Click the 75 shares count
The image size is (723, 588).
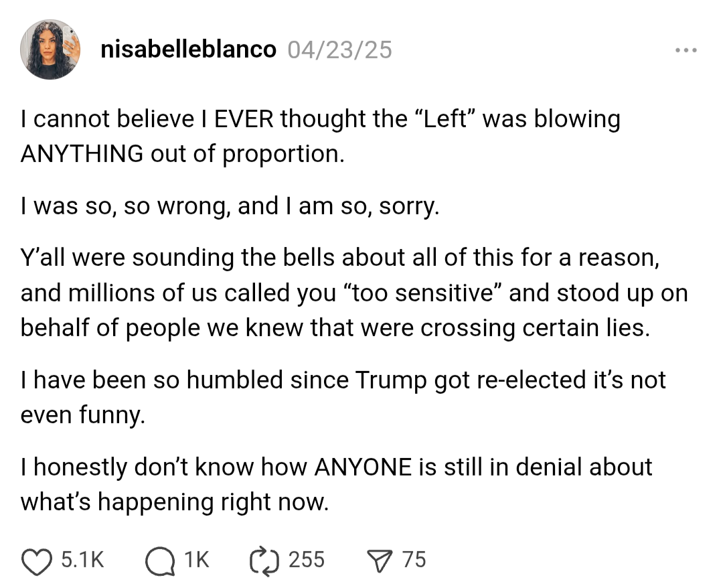pos(414,560)
